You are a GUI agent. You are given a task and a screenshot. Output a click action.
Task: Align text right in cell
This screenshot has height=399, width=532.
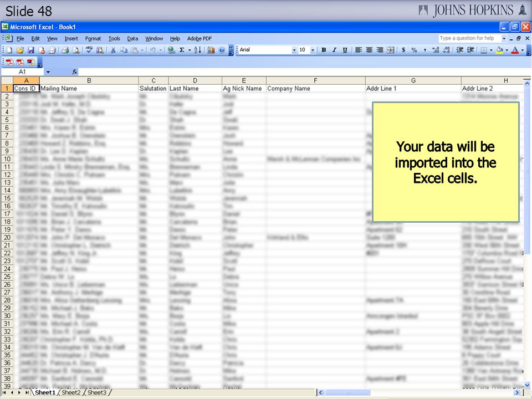tap(380, 50)
